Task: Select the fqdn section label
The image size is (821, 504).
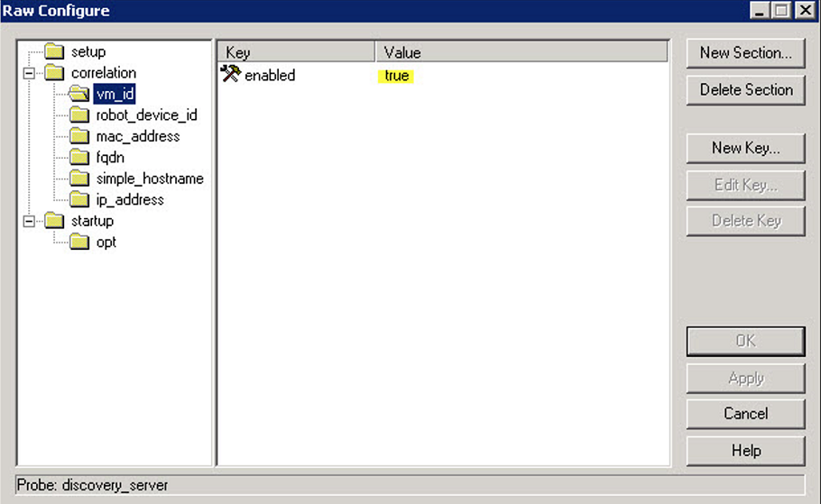Action: tap(110, 158)
